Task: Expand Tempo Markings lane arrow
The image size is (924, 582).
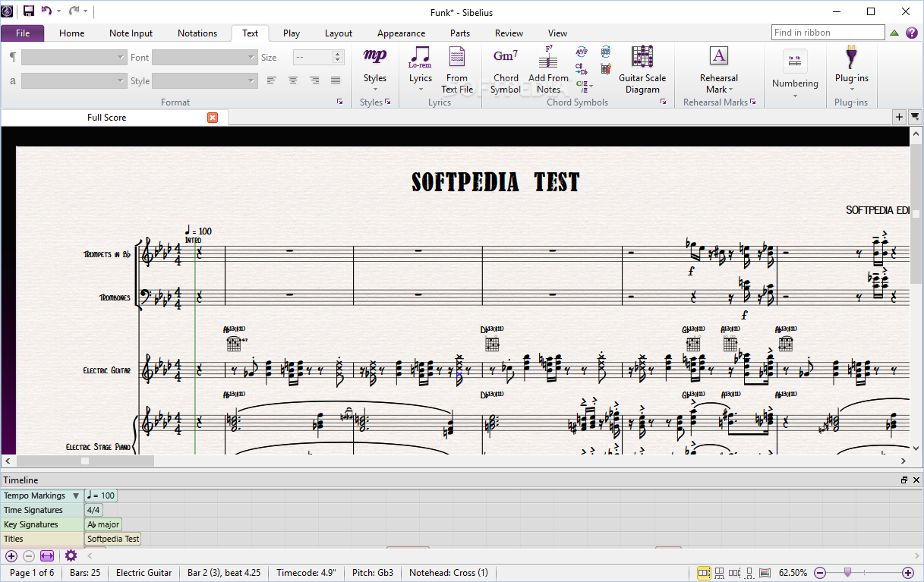Action: [75, 495]
